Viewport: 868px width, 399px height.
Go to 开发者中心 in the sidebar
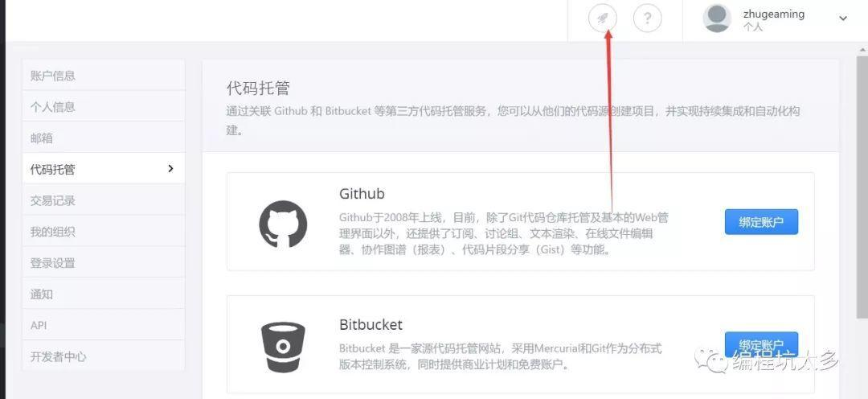click(x=104, y=356)
